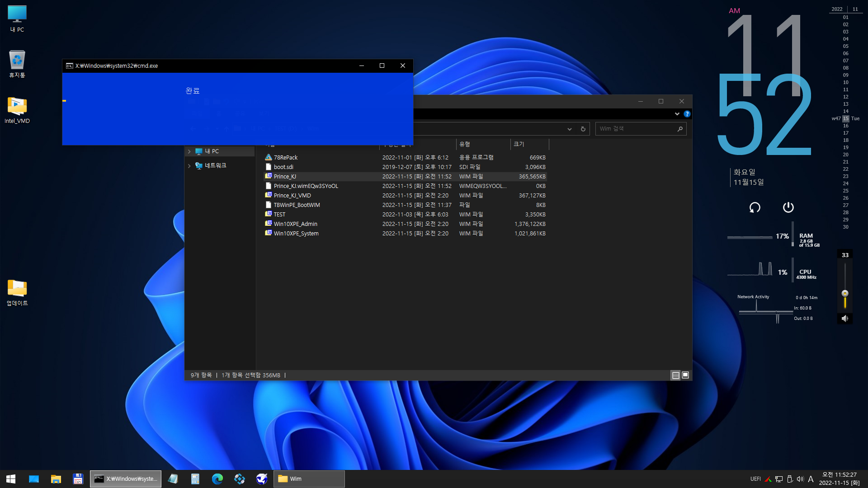Minimize the Explorer window
The width and height of the screenshot is (868, 488).
click(x=640, y=102)
